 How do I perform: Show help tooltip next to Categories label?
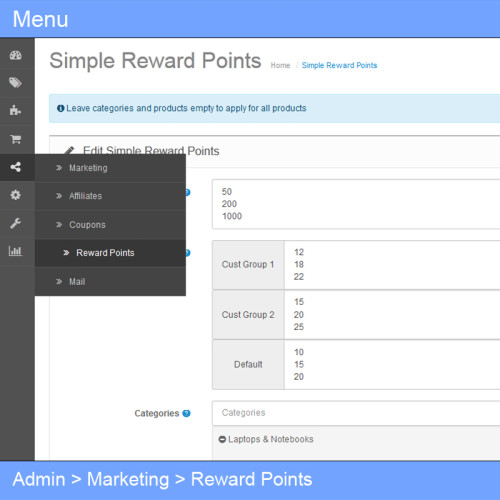click(187, 413)
